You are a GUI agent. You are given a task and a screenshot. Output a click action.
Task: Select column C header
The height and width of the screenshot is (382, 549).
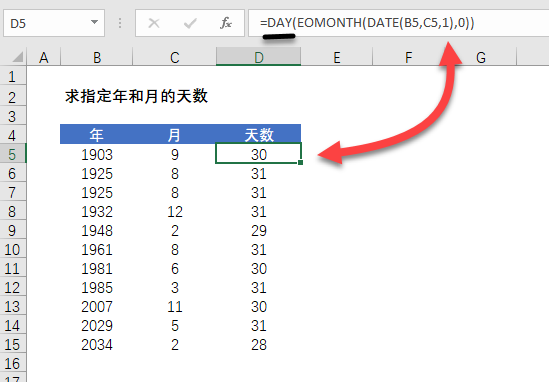[x=174, y=57]
